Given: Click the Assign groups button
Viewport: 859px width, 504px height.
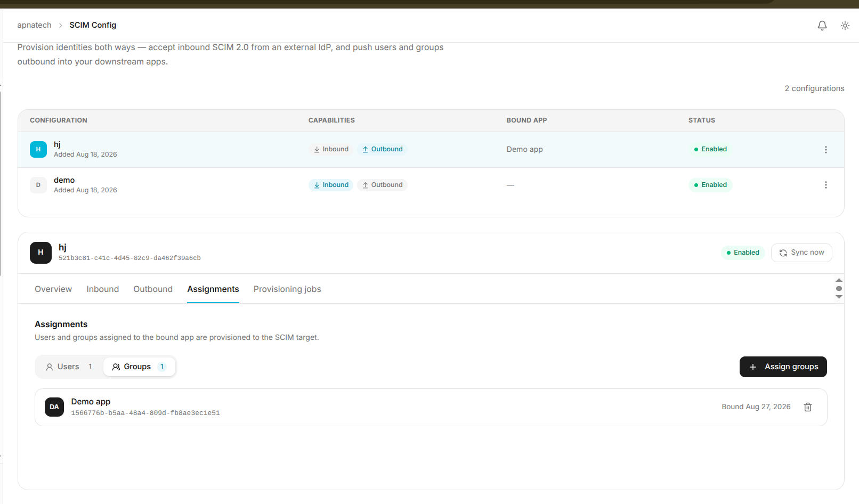Looking at the screenshot, I should (783, 367).
